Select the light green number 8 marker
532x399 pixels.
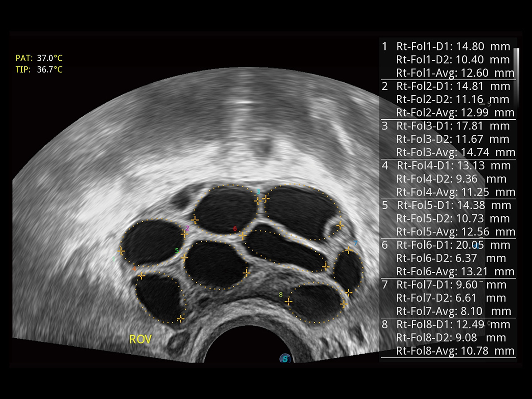pos(281,295)
